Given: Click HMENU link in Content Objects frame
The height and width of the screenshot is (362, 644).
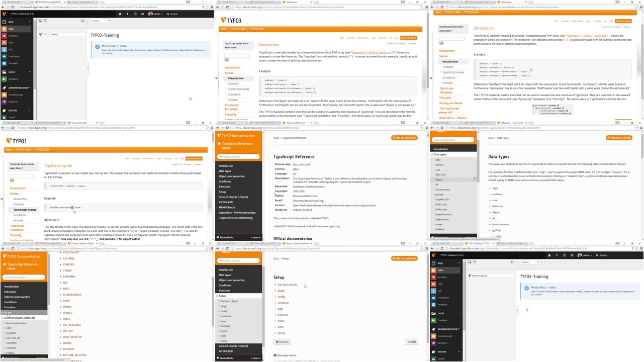Looking at the screenshot, I should click(x=67, y=307).
